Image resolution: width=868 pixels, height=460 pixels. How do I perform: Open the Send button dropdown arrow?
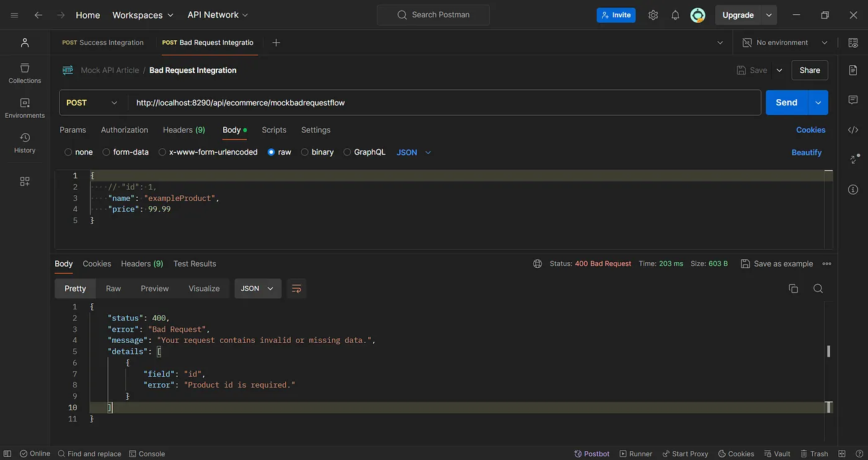[x=818, y=103]
